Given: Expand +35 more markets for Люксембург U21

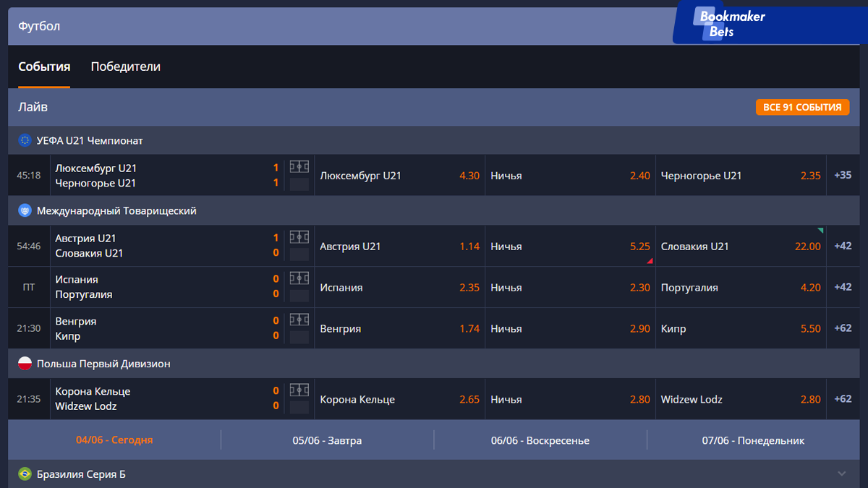Looking at the screenshot, I should coord(843,175).
